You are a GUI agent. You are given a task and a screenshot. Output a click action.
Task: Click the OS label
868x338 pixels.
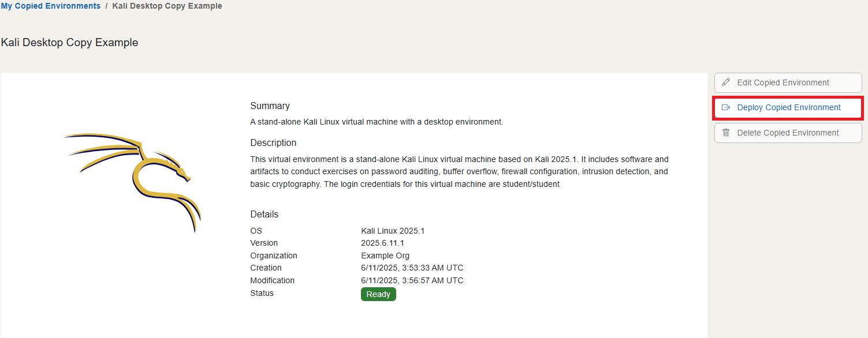[256, 231]
